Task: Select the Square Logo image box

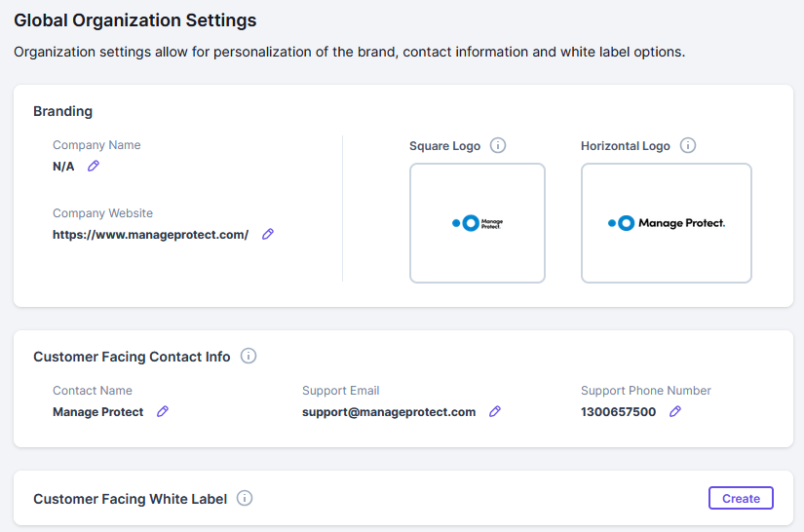Action: (x=478, y=223)
